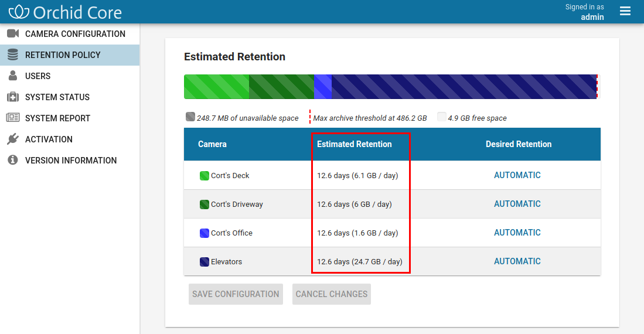The height and width of the screenshot is (334, 644).
Task: Click Elevators navy color swatch
Action: (204, 262)
